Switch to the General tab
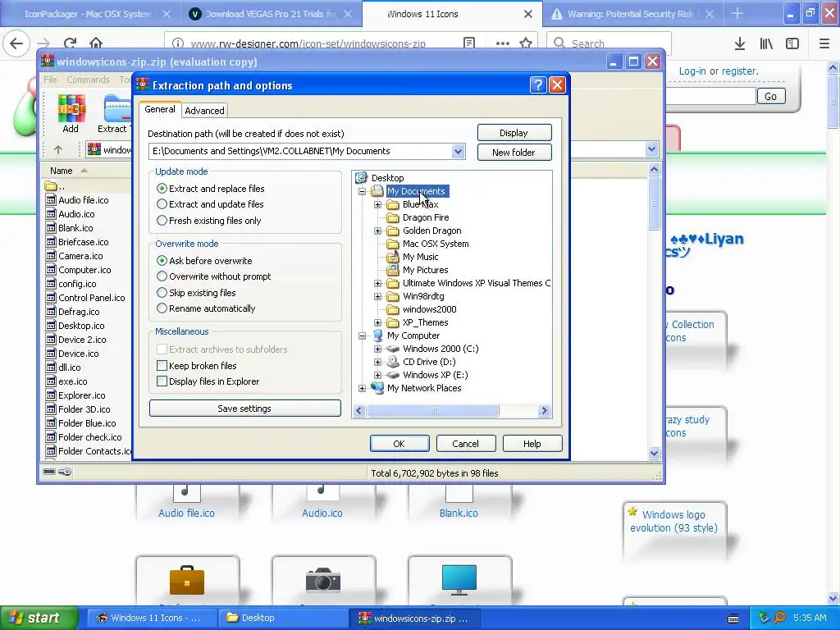This screenshot has height=630, width=840. (x=160, y=109)
